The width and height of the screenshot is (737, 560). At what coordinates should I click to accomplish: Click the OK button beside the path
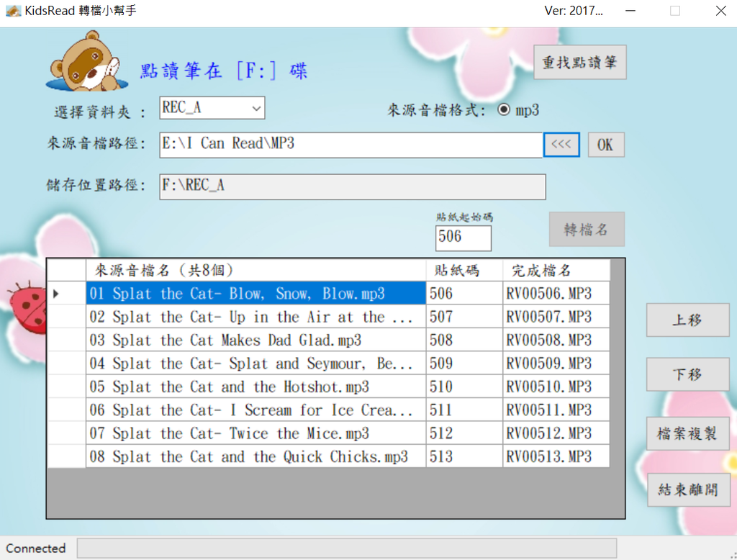coord(606,145)
